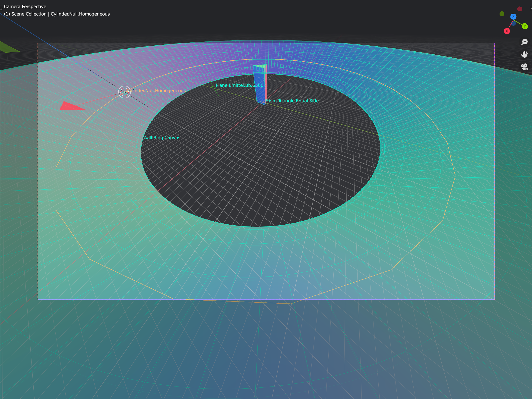The height and width of the screenshot is (399, 532).
Task: Toggle camera view with the camera icon
Action: point(524,67)
